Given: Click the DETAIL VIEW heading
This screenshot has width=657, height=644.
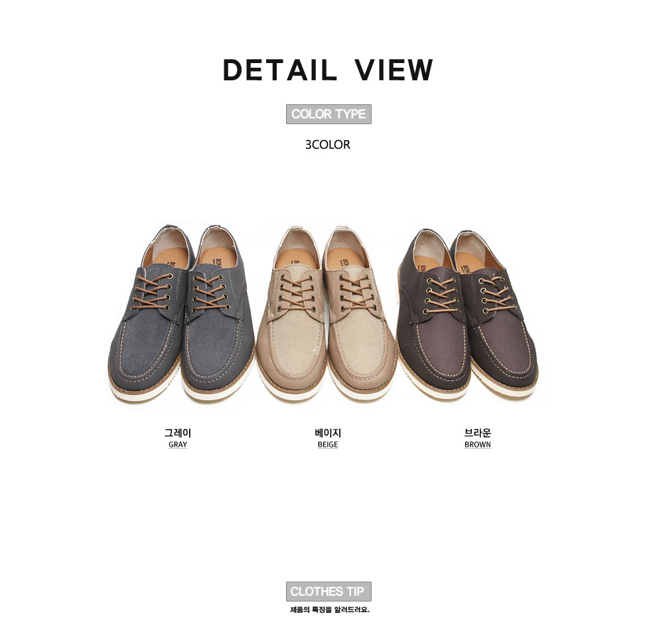Looking at the screenshot, I should tap(328, 70).
